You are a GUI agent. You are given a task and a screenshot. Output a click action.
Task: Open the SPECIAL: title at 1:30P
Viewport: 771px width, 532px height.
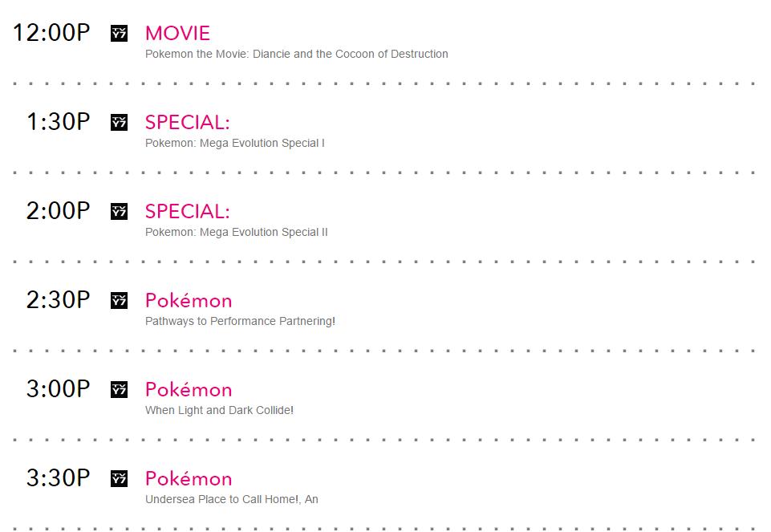click(x=187, y=123)
